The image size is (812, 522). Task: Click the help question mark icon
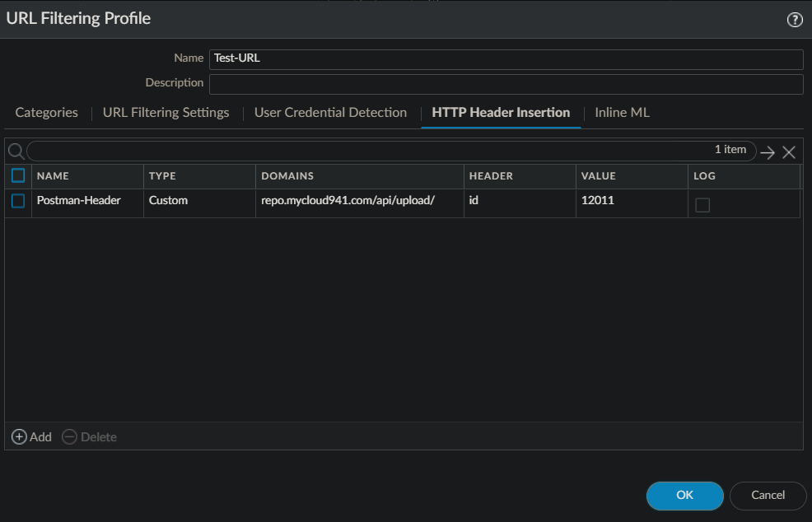(795, 20)
